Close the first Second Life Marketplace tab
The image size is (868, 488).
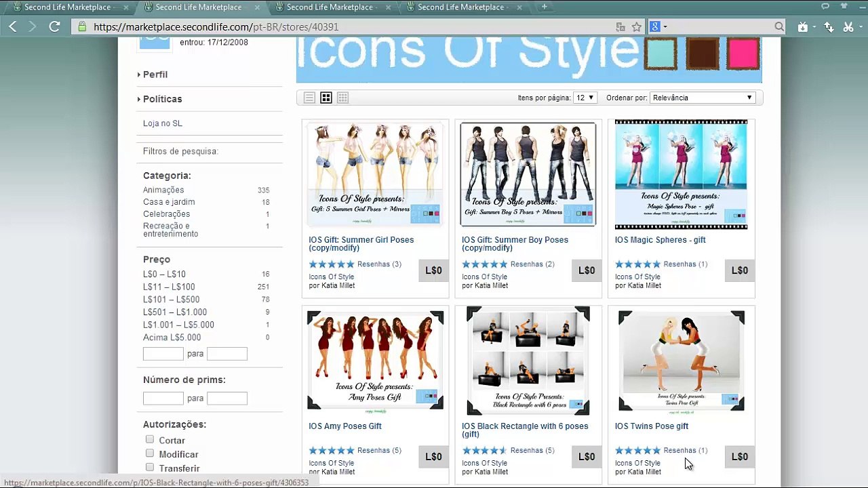pos(127,7)
